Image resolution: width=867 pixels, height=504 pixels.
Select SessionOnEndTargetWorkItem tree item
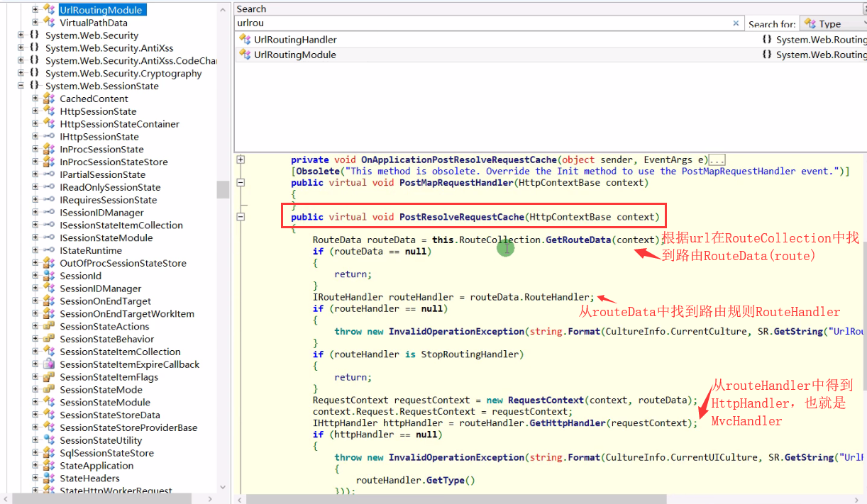(127, 313)
